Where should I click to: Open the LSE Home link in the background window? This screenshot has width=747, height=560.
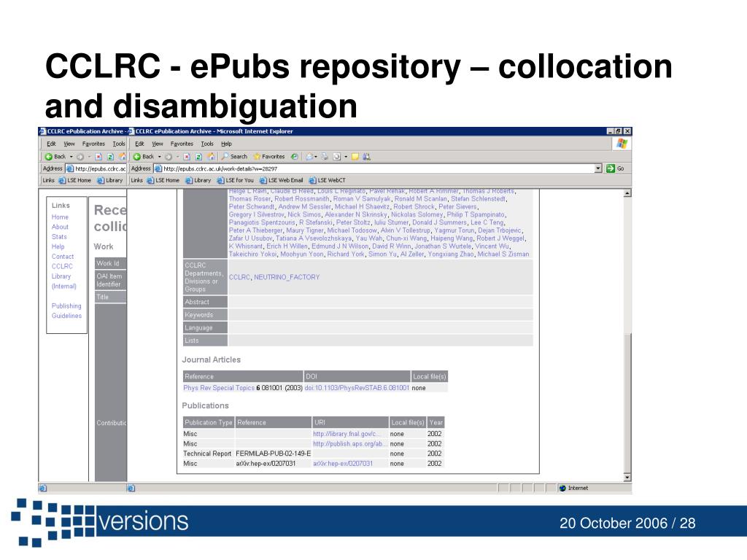point(75,181)
